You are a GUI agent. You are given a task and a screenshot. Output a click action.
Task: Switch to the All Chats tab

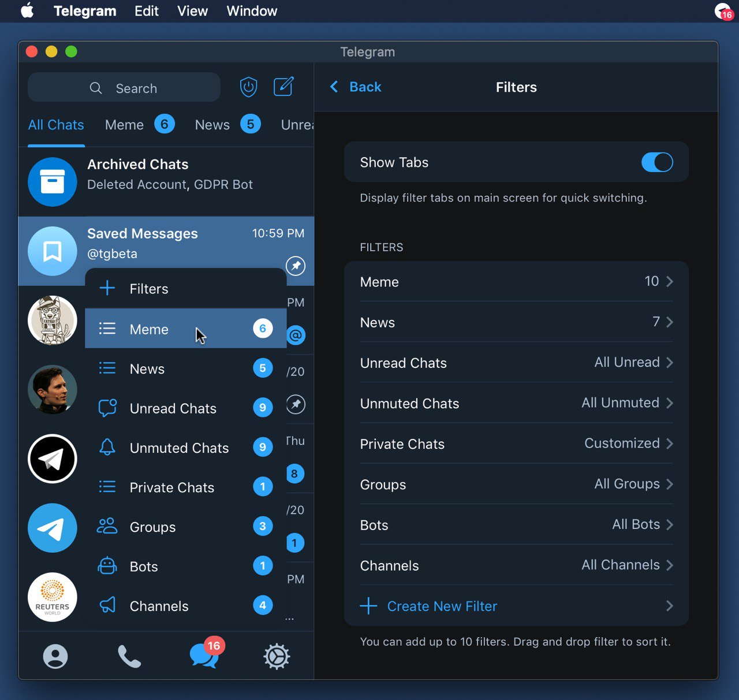pyautogui.click(x=56, y=125)
